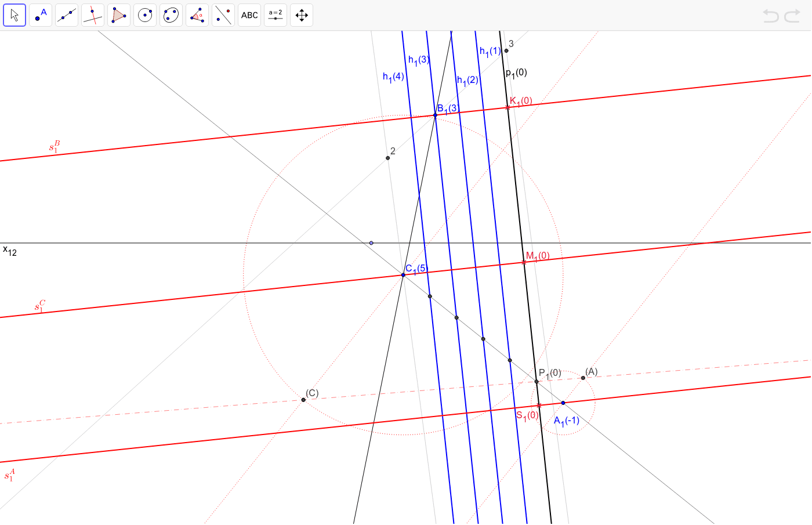Click the point labeled (A)
The image size is (812, 525).
tap(583, 378)
